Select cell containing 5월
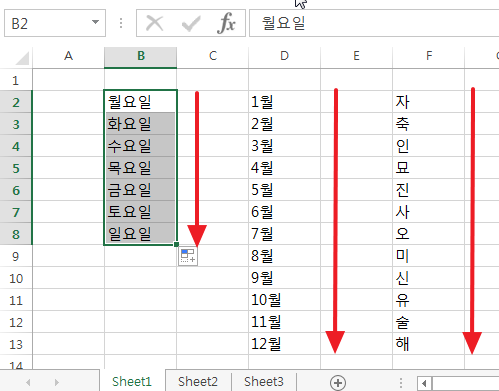 (x=284, y=190)
